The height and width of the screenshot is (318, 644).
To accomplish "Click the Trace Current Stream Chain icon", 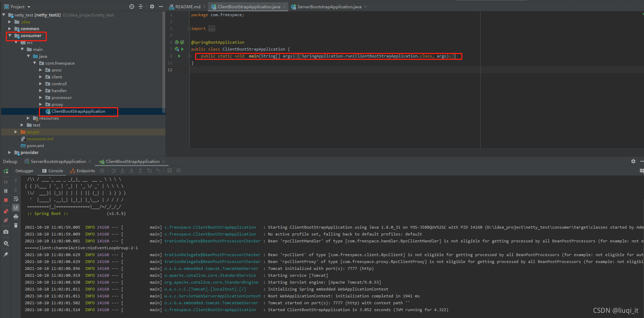I will 179,171.
